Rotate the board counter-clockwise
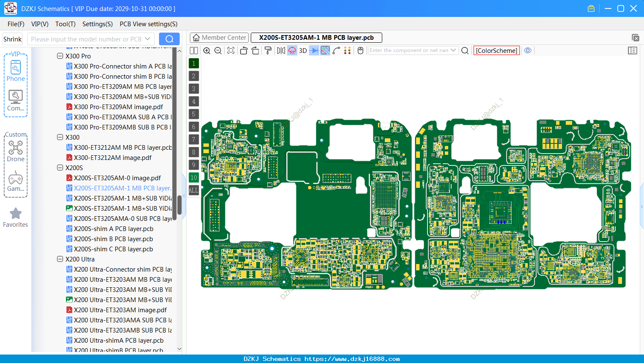 [244, 50]
